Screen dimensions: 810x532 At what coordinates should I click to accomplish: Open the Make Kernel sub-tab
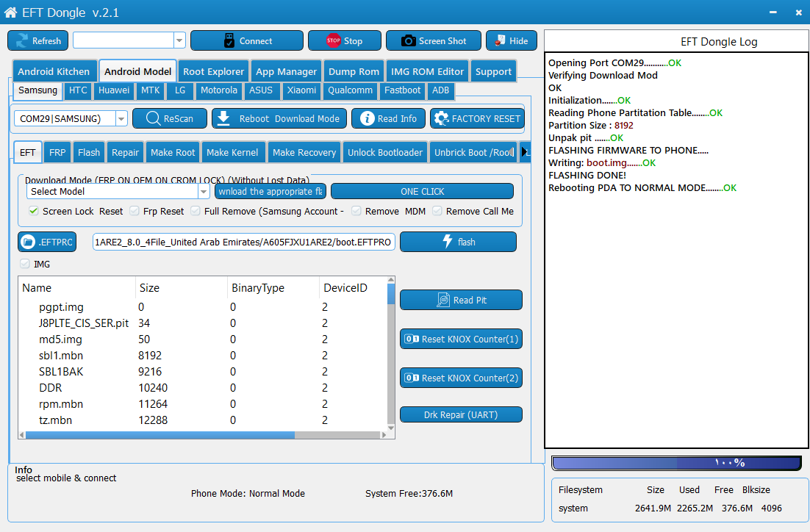coord(232,152)
